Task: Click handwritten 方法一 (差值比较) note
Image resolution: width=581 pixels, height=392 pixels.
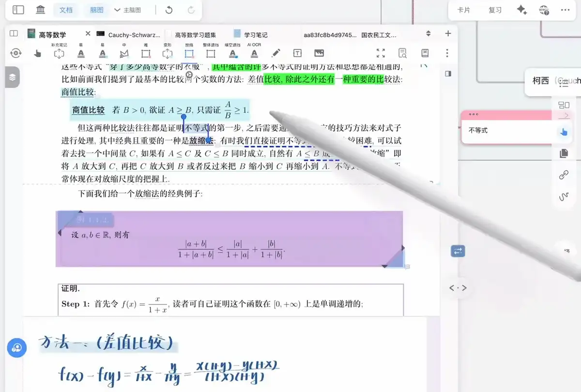Action: (107, 344)
